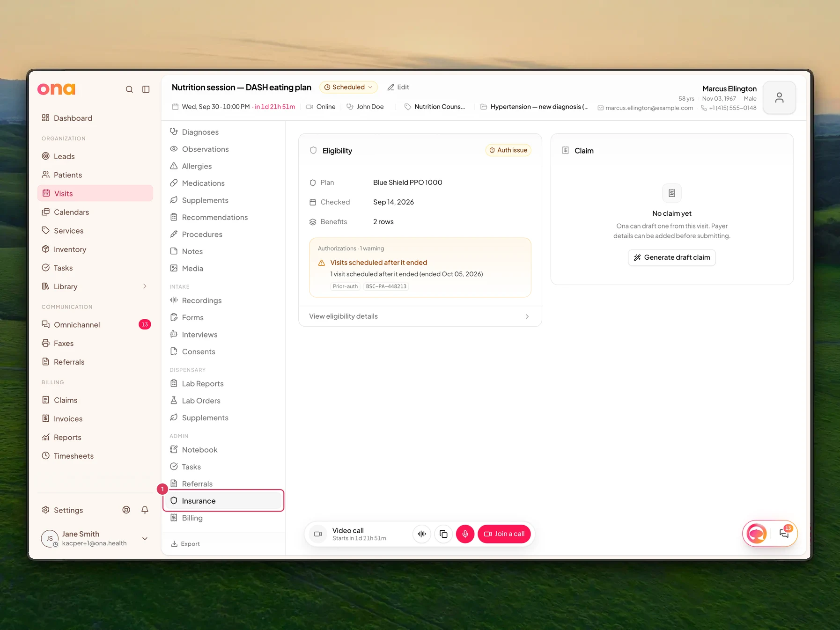The width and height of the screenshot is (840, 630).
Task: Open the search magnifier icon
Action: 129,89
